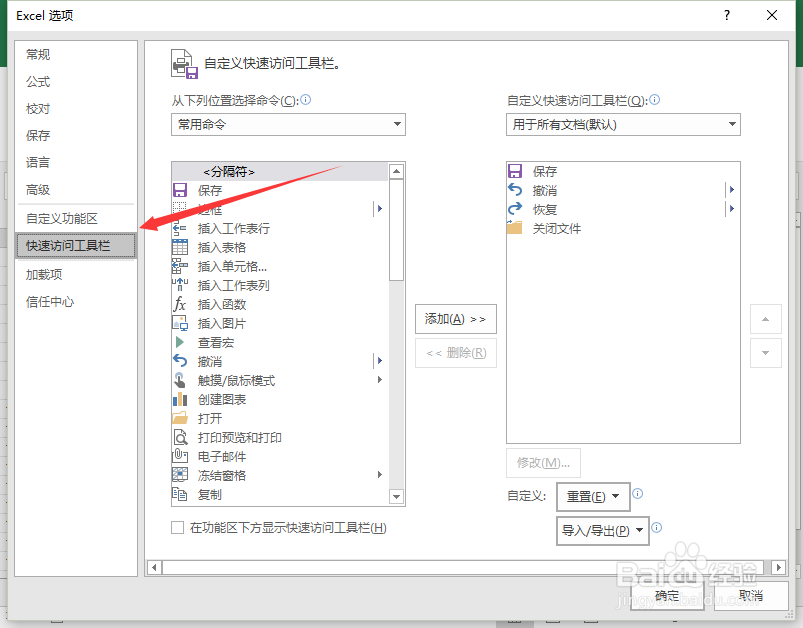This screenshot has width=803, height=628.
Task: Click command list scrollbar down arrow
Action: [396, 497]
